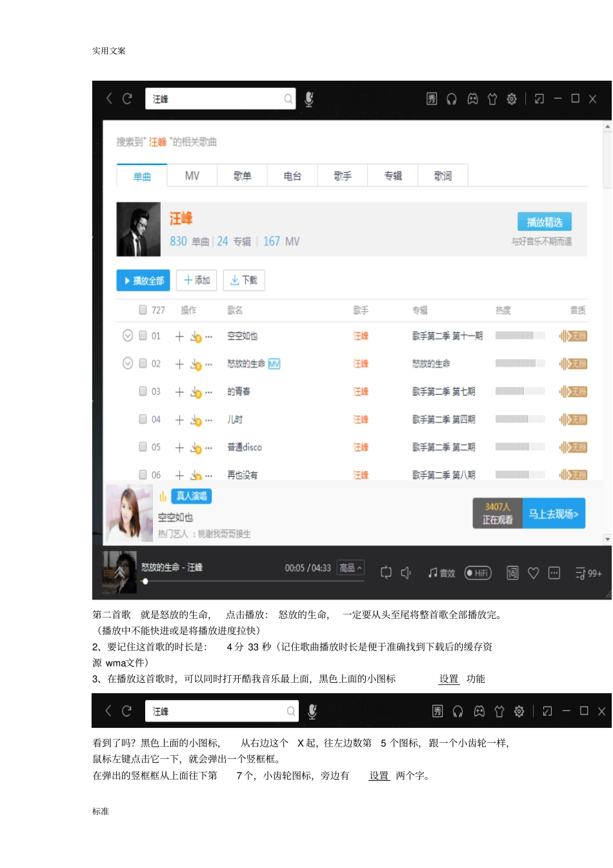
Task: Select the 单曲 tab
Action: coord(142,176)
